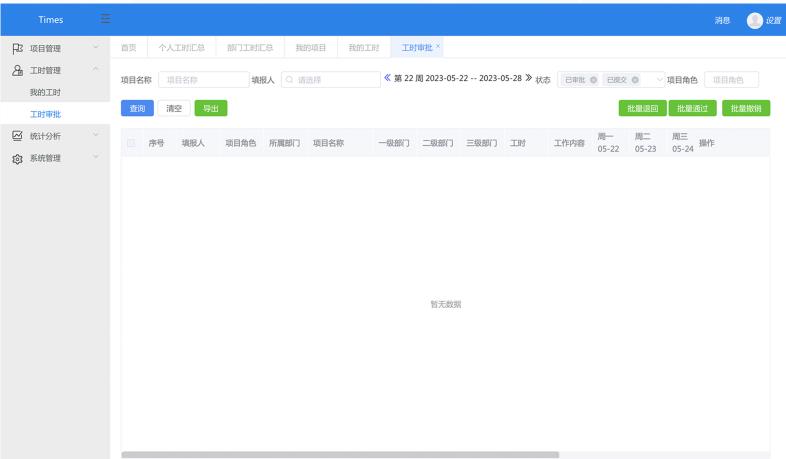This screenshot has width=786, height=459.
Task: Click the 系统管理 gear icon
Action: pos(16,158)
